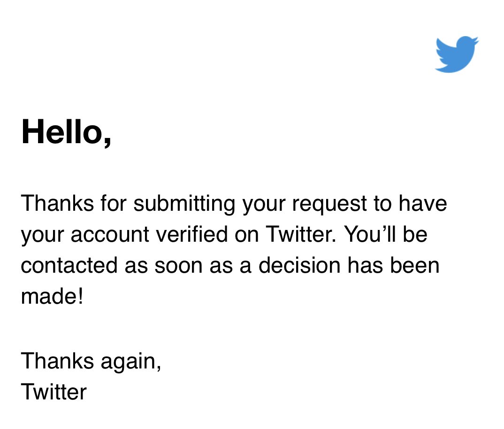Click the word "your" before "account"

[42, 235]
